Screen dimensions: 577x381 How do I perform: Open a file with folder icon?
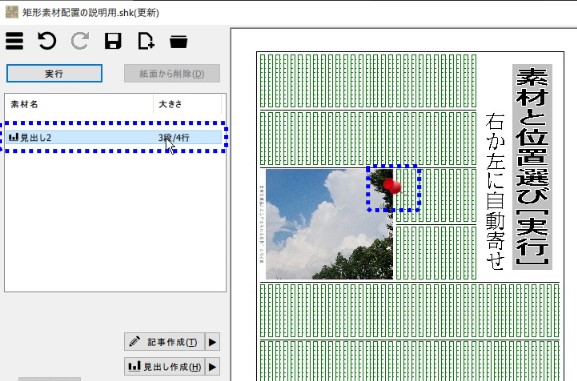pyautogui.click(x=178, y=42)
